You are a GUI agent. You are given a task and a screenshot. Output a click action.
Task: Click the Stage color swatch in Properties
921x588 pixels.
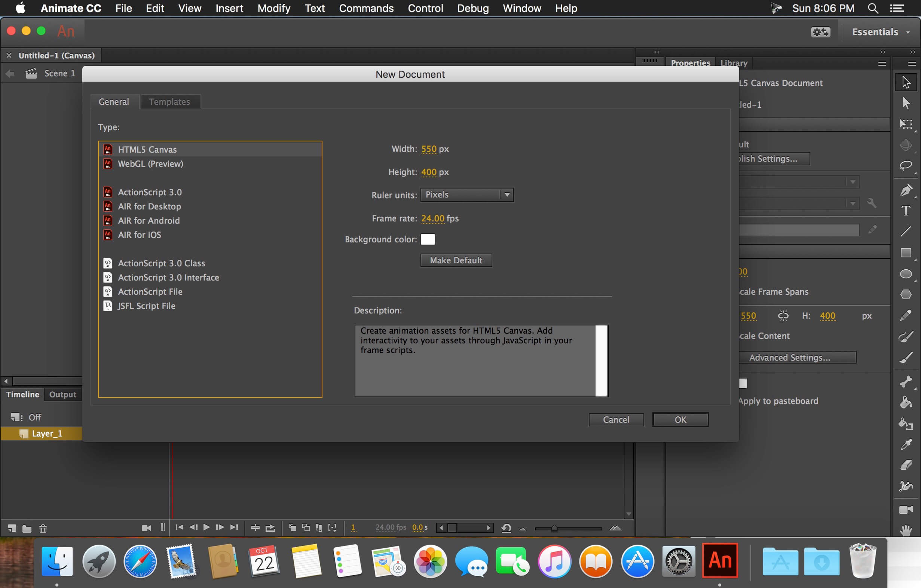pyautogui.click(x=743, y=383)
